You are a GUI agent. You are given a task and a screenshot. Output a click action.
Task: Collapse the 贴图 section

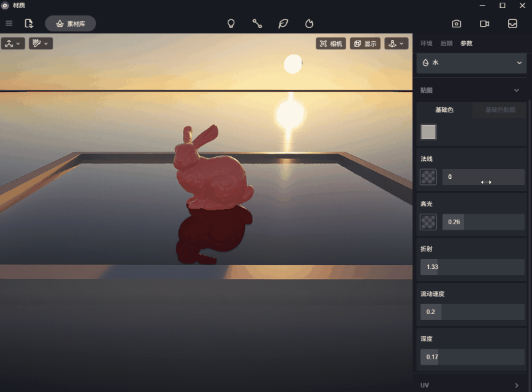[517, 91]
